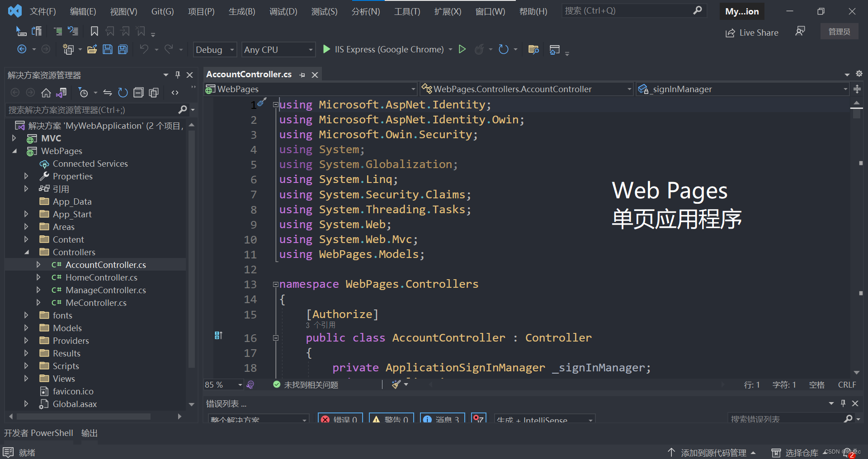Open the Debug configuration dropdown
The width and height of the screenshot is (868, 459).
[x=215, y=50]
